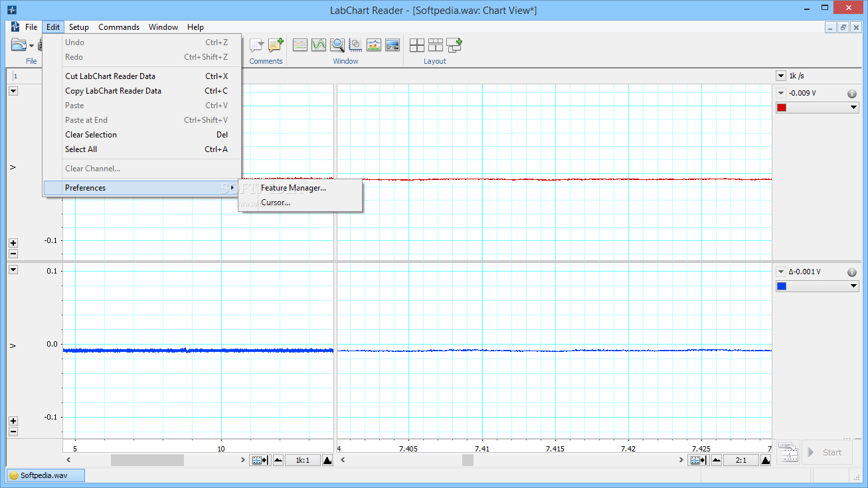This screenshot has height=488, width=868.
Task: Zoom in bottom channel with plus button
Action: click(x=13, y=421)
